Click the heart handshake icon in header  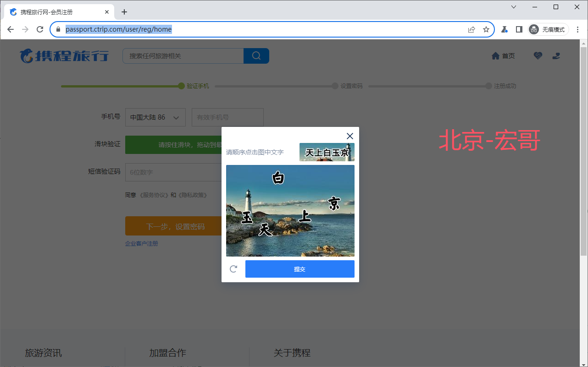pos(538,56)
